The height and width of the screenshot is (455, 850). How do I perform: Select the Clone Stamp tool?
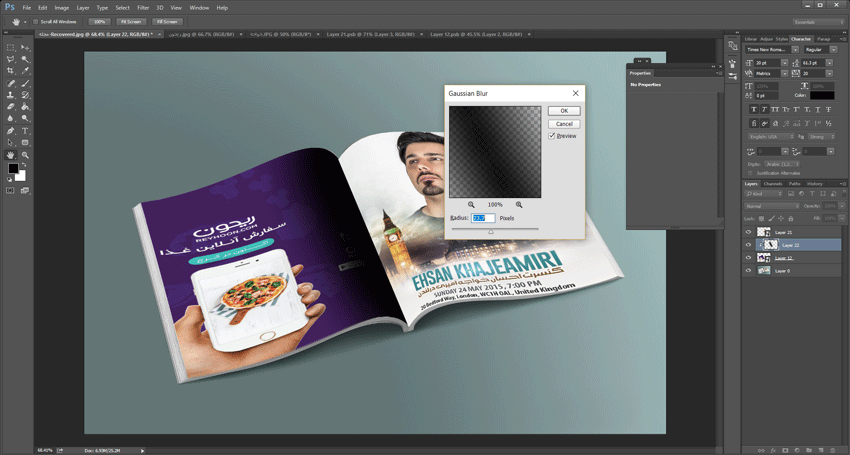coord(10,95)
